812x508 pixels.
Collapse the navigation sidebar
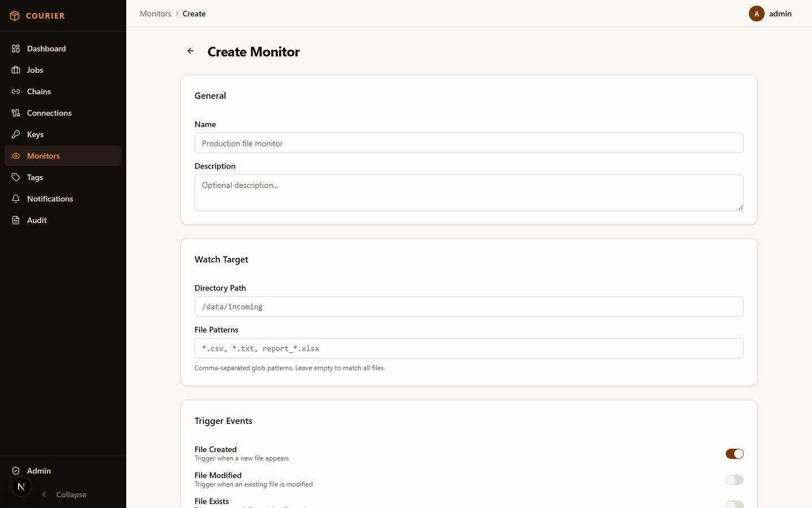[x=64, y=494]
